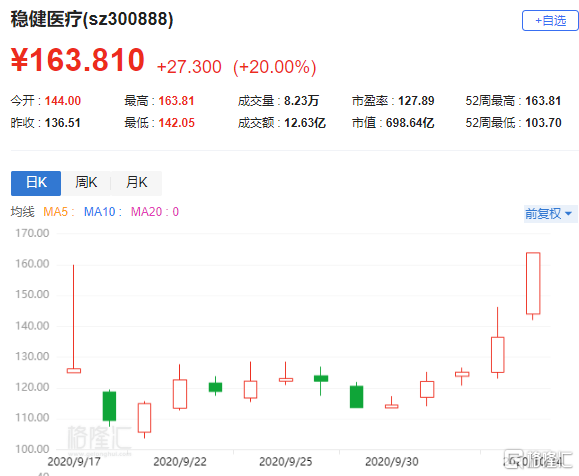Click the 今开 value 144.00
579x476 pixels.
tap(63, 101)
